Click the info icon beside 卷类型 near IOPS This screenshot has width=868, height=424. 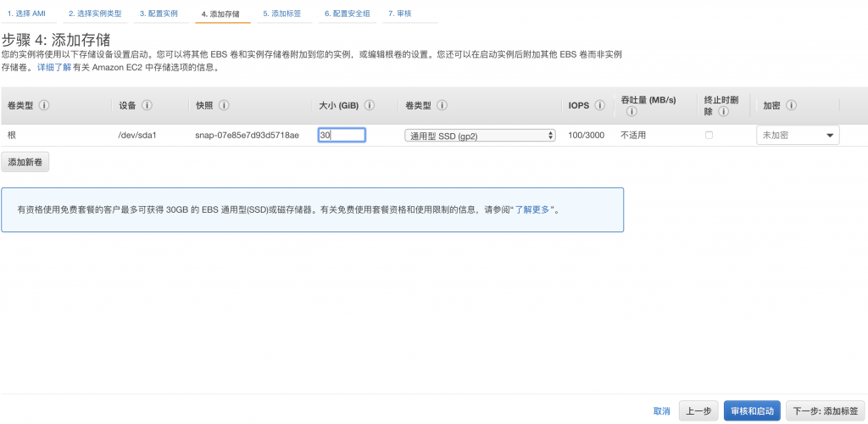pos(442,105)
